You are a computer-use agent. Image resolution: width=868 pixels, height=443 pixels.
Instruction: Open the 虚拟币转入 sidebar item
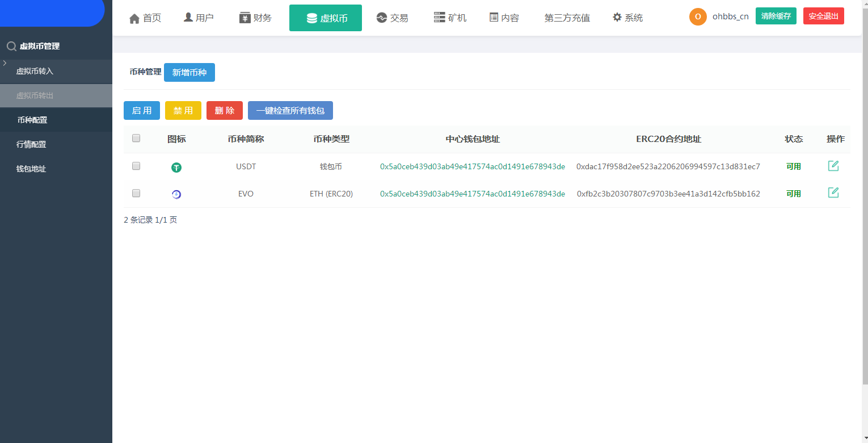35,71
